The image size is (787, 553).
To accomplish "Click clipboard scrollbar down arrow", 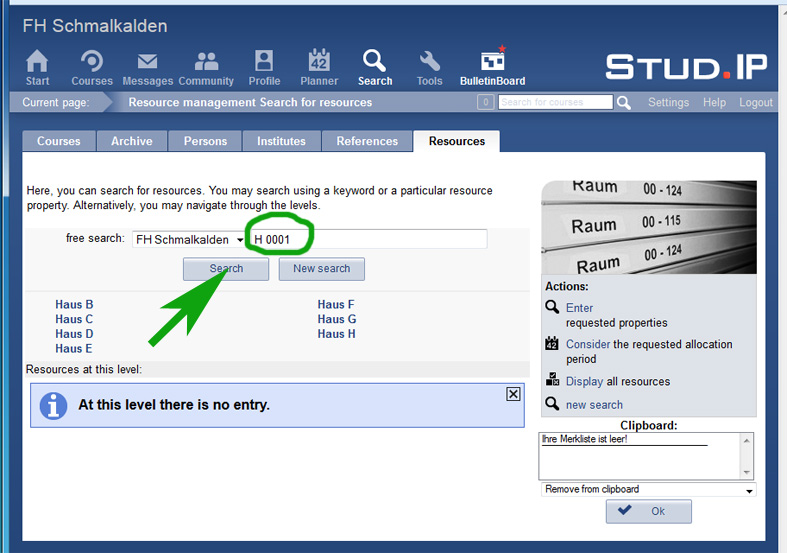I will [x=746, y=473].
